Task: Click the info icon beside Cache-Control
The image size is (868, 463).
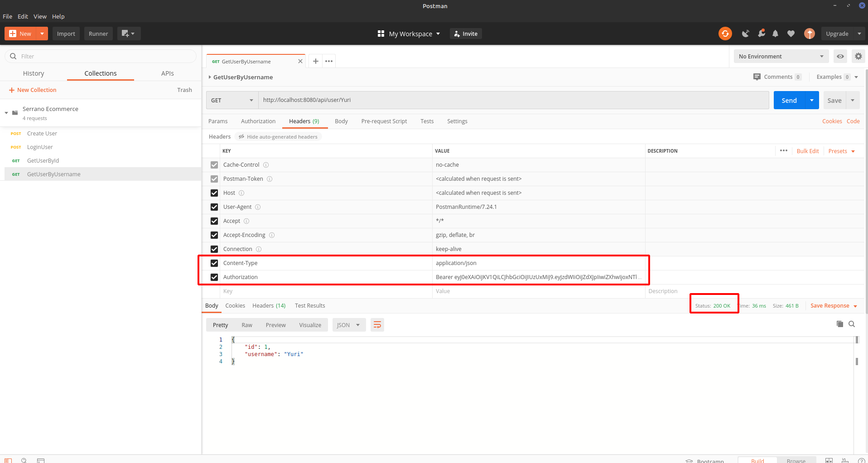Action: point(266,165)
